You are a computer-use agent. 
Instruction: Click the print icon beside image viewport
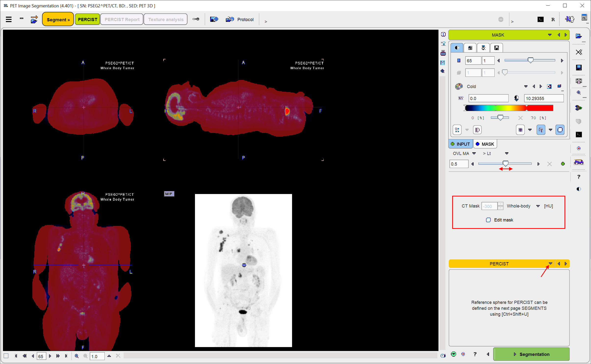pyautogui.click(x=443, y=53)
